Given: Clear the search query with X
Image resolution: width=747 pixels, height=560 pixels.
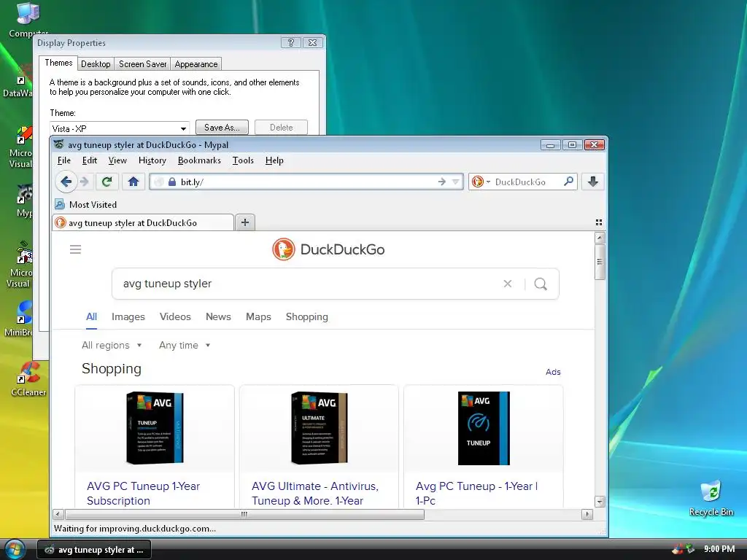Looking at the screenshot, I should (508, 284).
